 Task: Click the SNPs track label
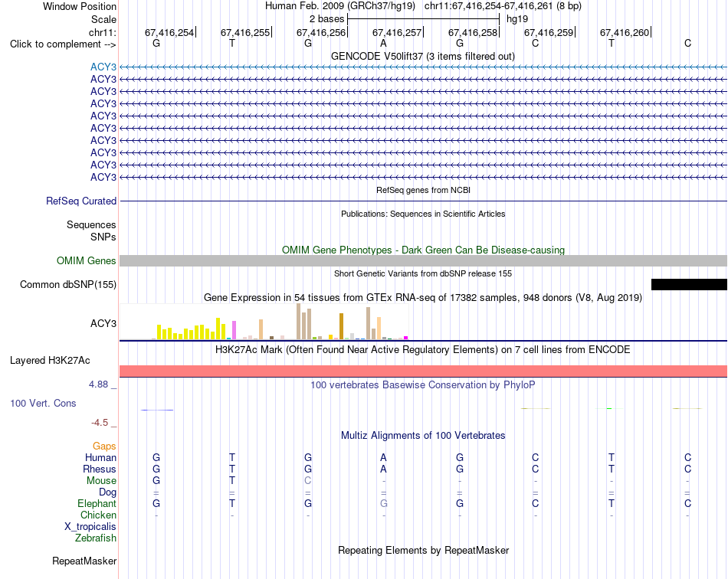click(x=103, y=237)
